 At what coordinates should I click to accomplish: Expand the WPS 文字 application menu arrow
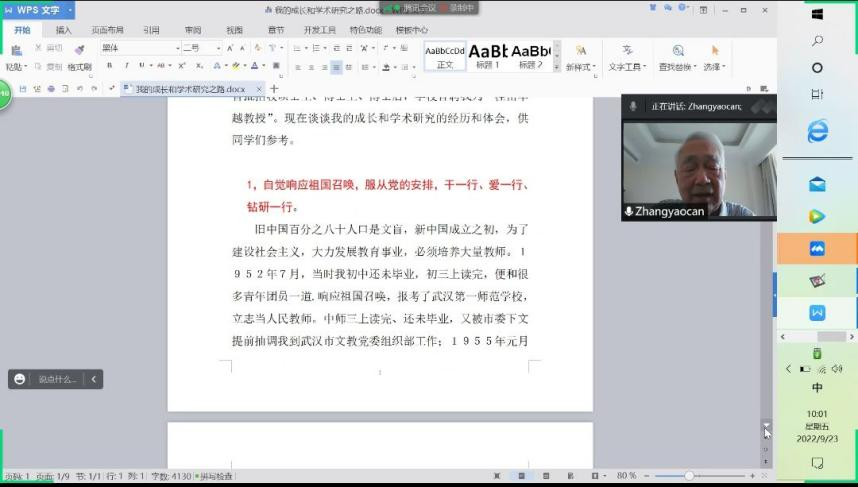(70, 10)
